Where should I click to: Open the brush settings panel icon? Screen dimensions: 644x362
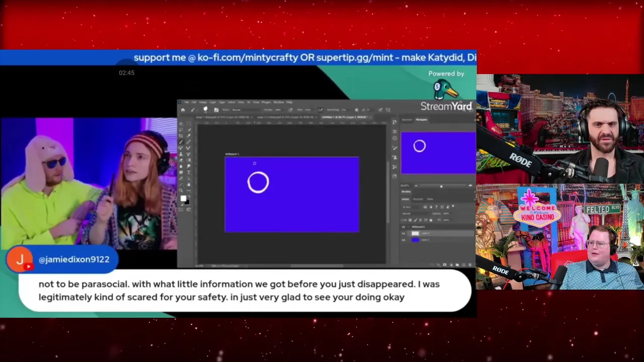pyautogui.click(x=216, y=110)
